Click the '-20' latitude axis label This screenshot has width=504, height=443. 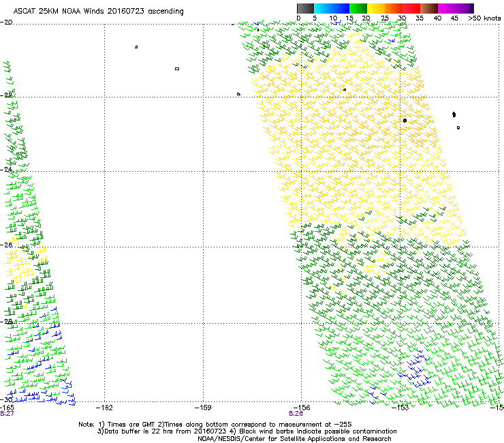click(6, 22)
